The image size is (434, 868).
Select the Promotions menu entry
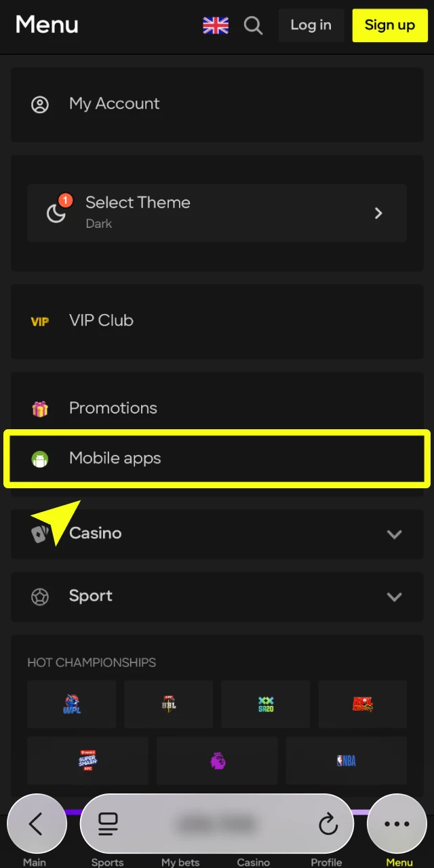(113, 408)
